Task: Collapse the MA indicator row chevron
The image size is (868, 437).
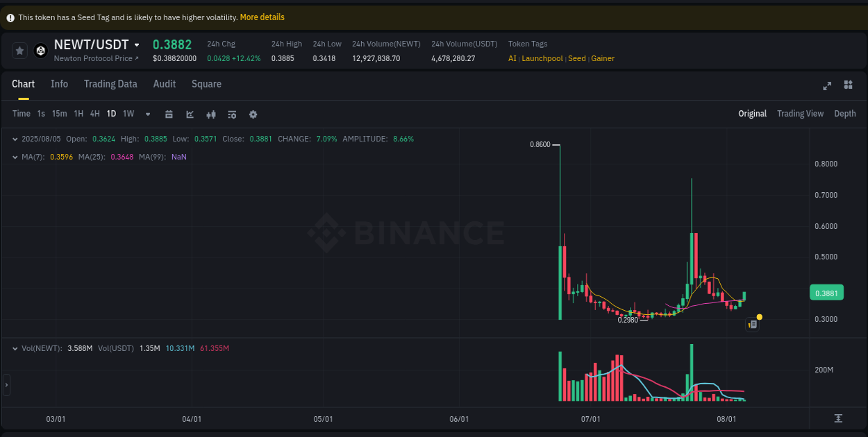Action: 14,157
